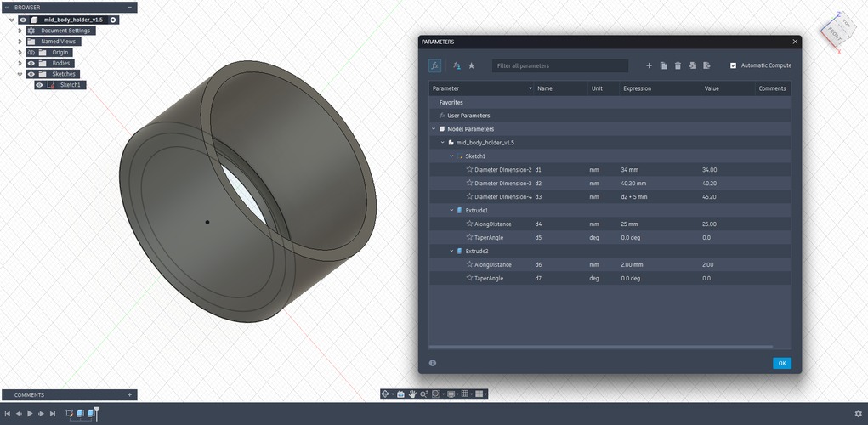Screen dimensions: 868x425
Task: Hide the Bodies folder
Action: point(31,63)
